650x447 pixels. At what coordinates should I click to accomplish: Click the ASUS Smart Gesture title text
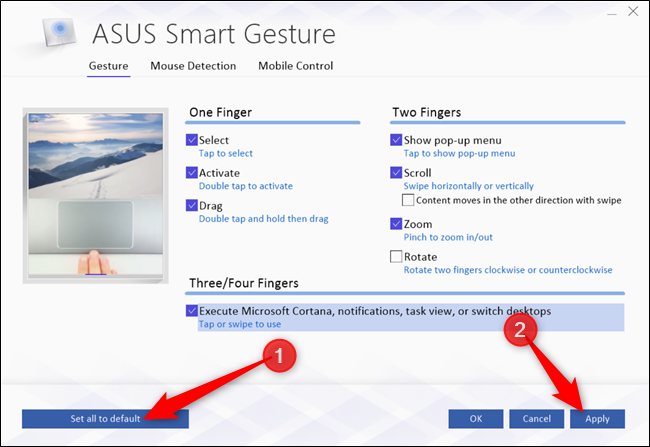tap(214, 34)
